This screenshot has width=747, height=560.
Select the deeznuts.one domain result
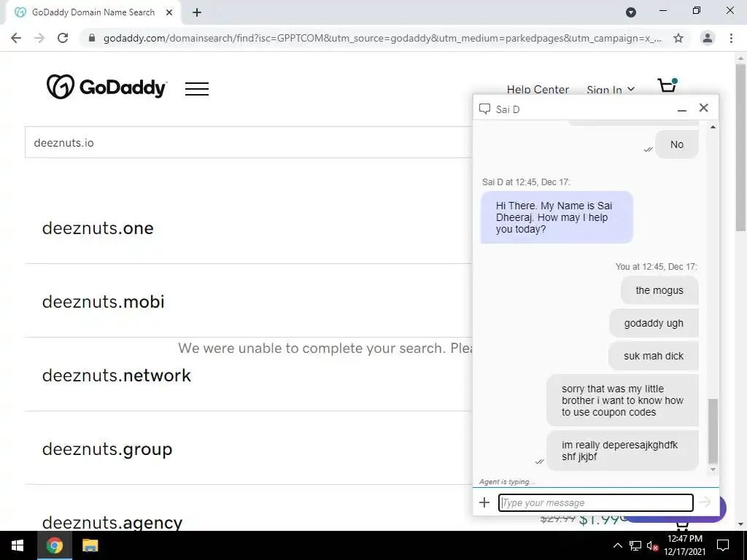98,228
